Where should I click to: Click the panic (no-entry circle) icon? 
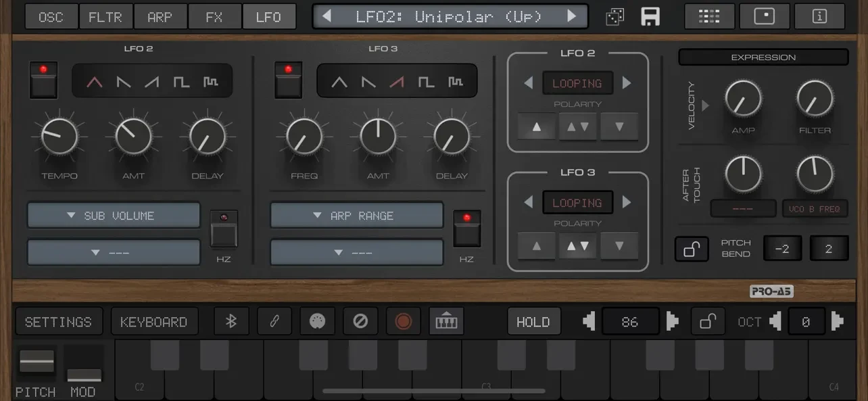point(360,321)
